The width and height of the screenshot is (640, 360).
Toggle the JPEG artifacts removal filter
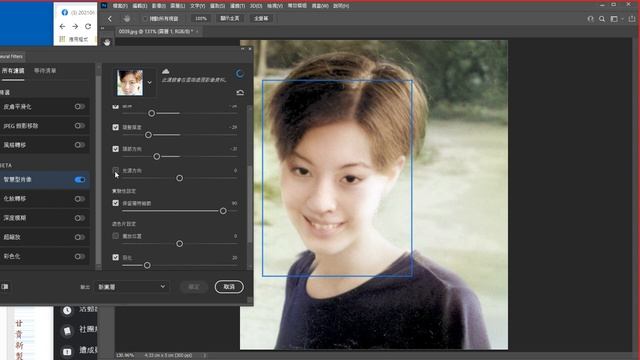80,126
